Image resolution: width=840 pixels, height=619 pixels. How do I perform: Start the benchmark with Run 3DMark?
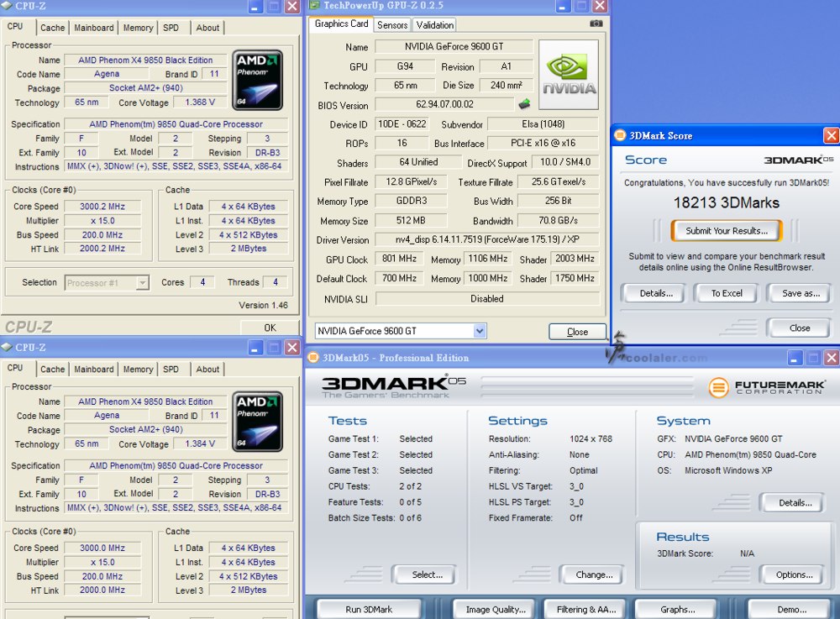coord(369,610)
